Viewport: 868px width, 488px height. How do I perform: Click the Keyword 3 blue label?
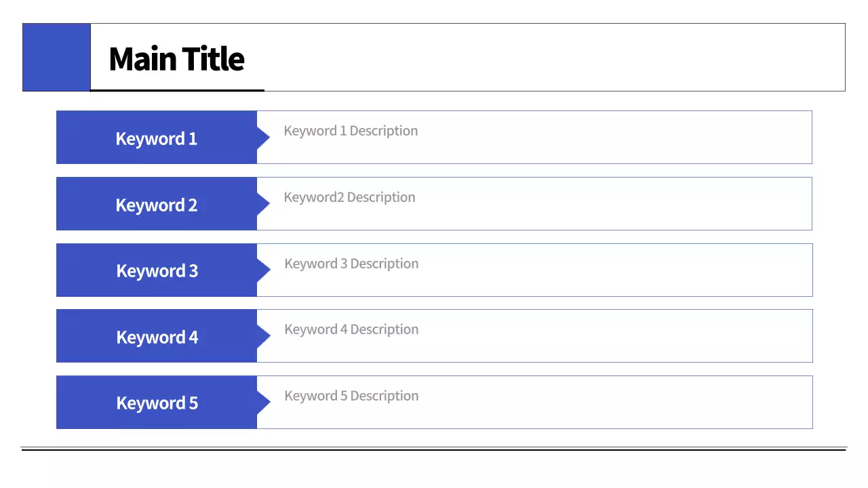[x=157, y=270]
